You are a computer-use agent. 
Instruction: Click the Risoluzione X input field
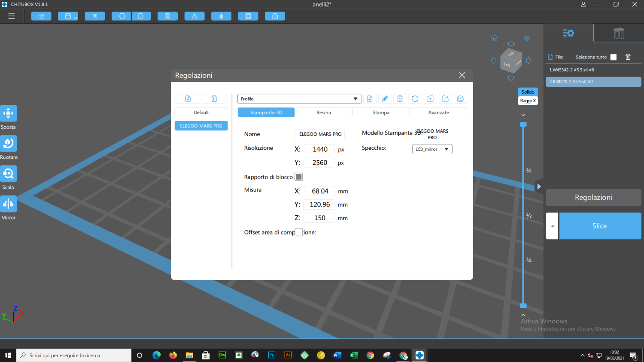point(319,149)
